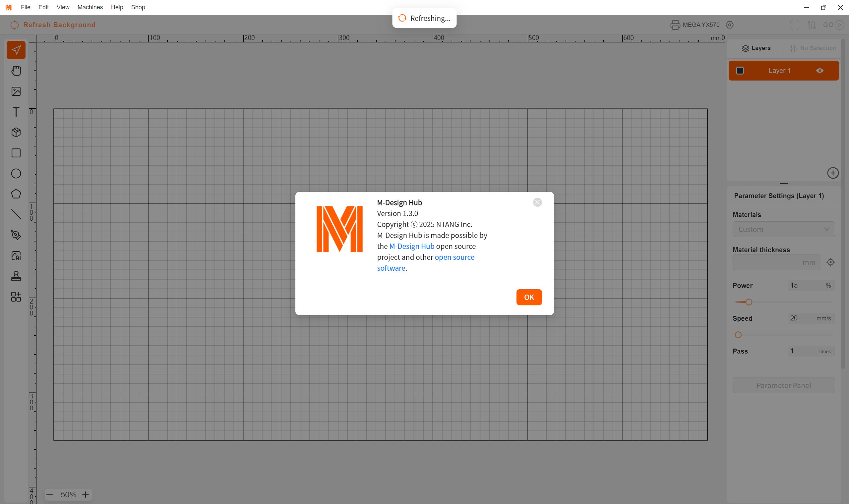The image size is (849, 504).
Task: Open the View menu
Action: point(63,7)
